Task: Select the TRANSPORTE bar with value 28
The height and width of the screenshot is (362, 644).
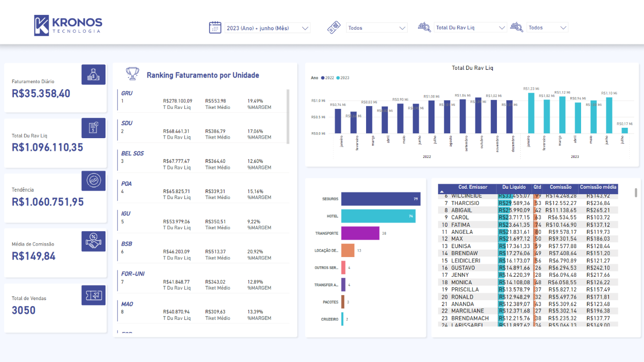Action: [360, 233]
